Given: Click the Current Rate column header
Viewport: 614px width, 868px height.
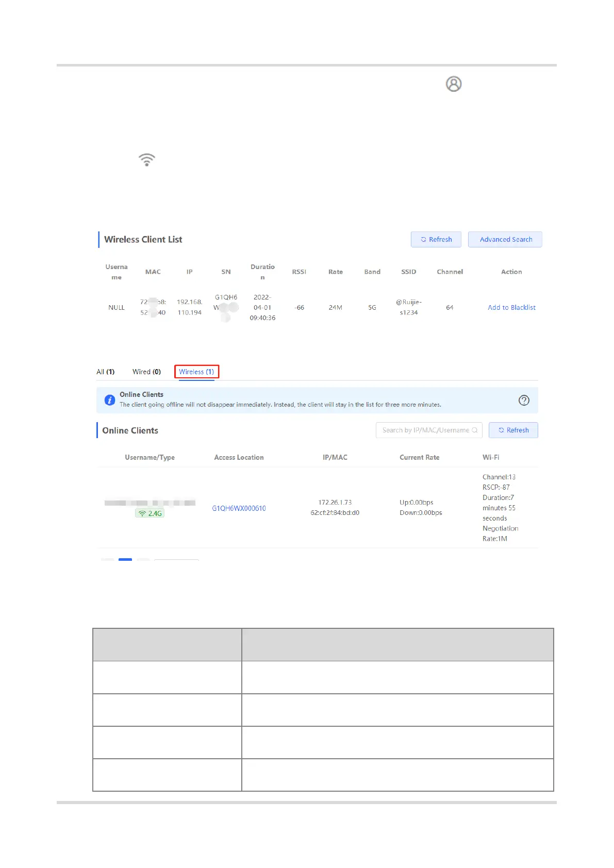Looking at the screenshot, I should click(420, 457).
